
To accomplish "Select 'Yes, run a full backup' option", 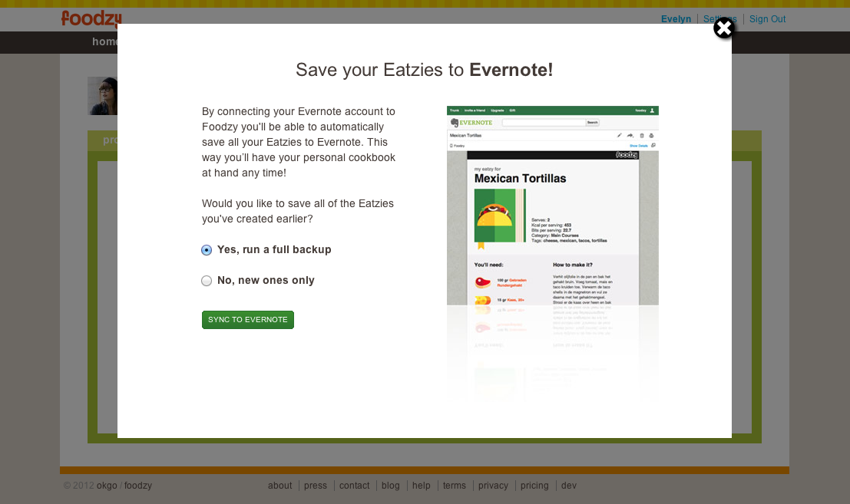I will 207,250.
